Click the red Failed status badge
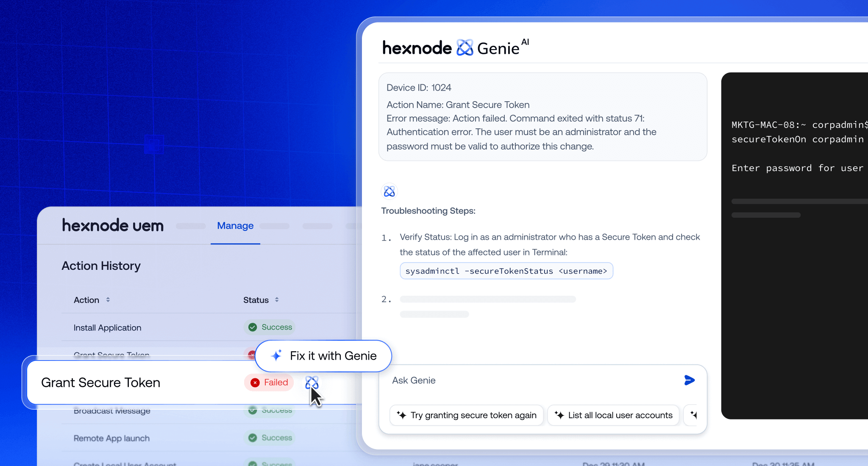Image resolution: width=868 pixels, height=466 pixels. point(269,383)
